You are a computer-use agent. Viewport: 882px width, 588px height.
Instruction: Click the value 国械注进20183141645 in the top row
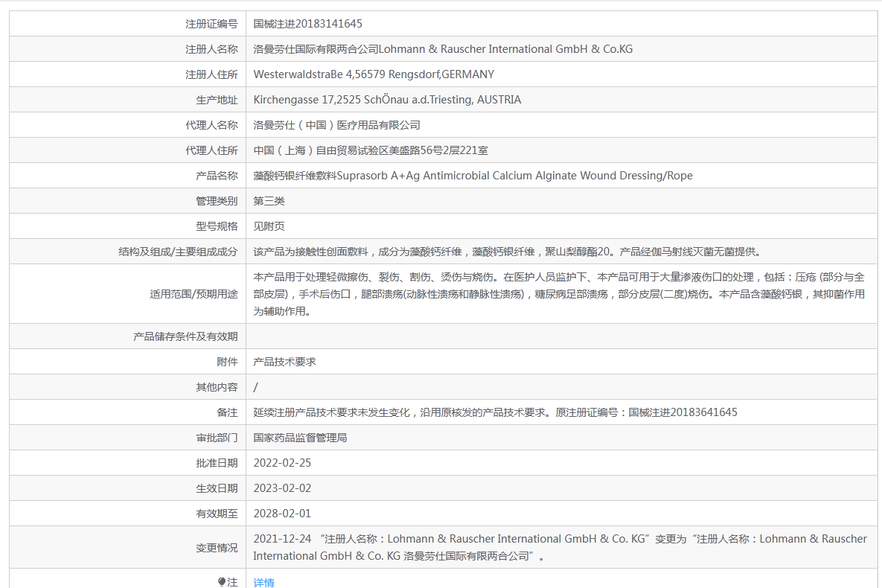307,24
